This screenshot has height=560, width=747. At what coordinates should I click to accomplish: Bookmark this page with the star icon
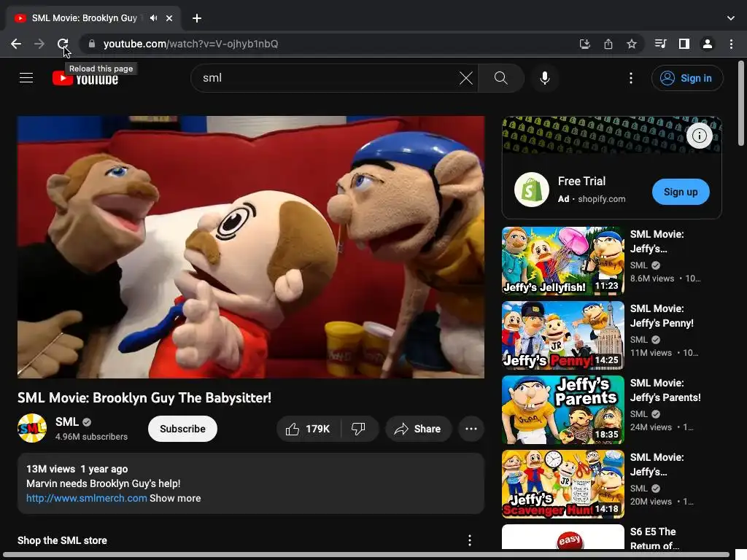pyautogui.click(x=632, y=44)
